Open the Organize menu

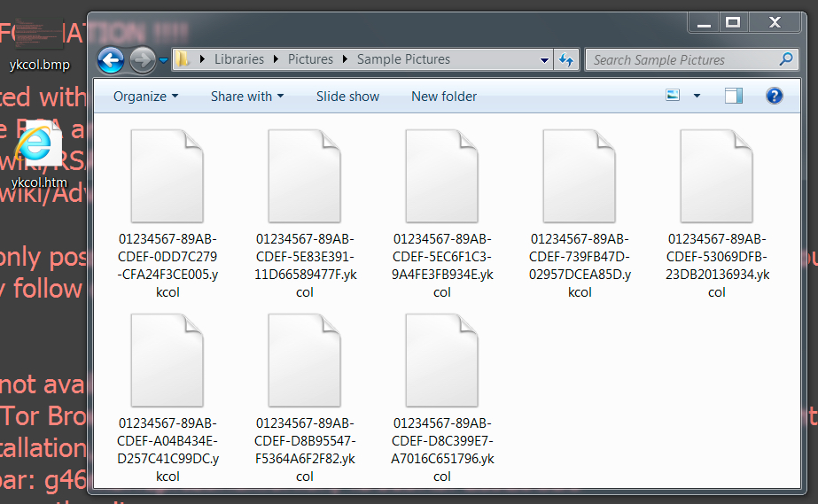(145, 97)
